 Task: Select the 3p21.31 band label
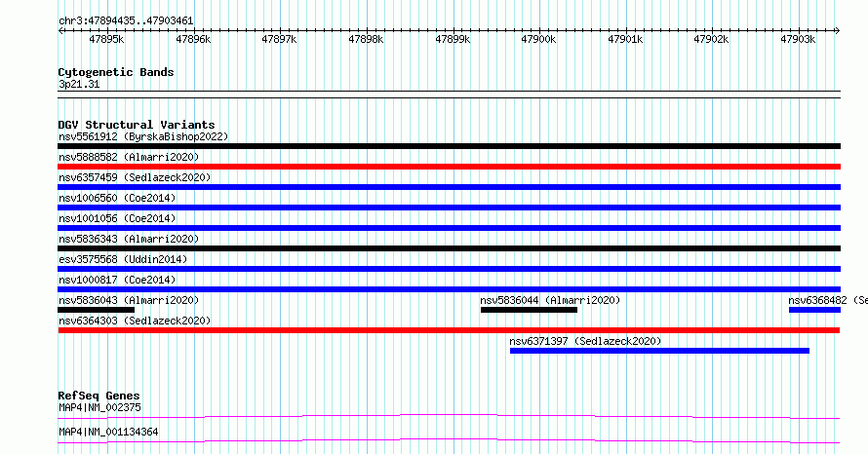[x=79, y=85]
